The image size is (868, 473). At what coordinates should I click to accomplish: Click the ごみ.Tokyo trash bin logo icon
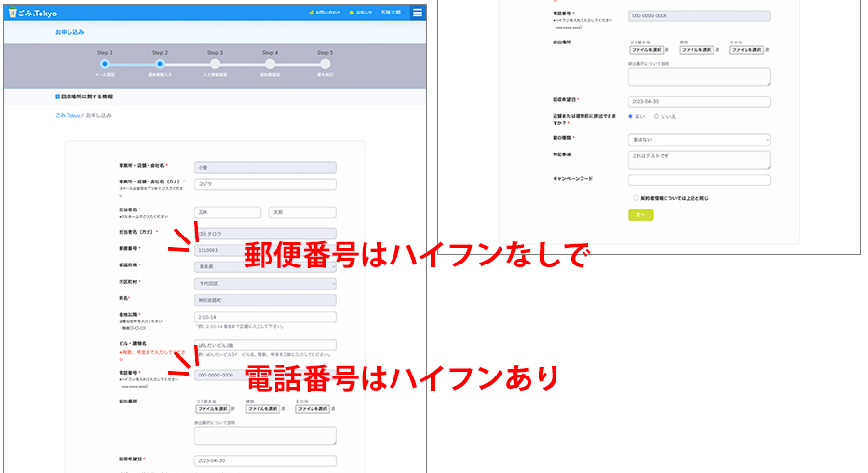click(13, 13)
